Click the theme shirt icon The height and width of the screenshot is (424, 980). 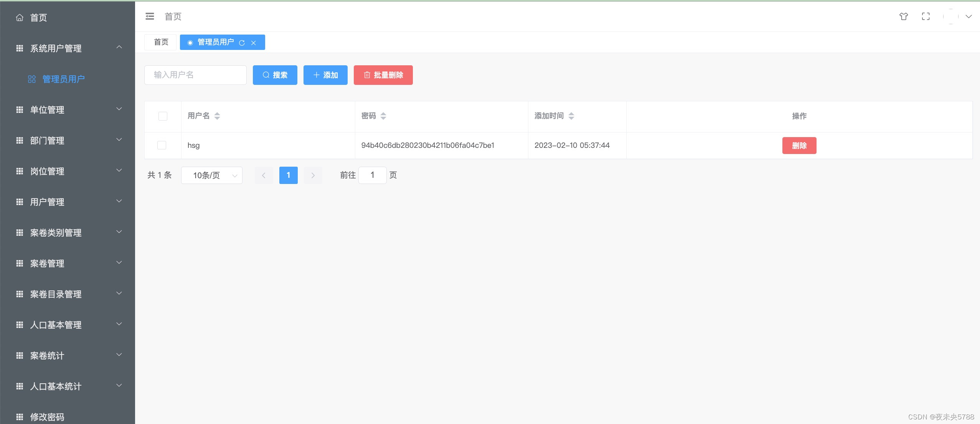[904, 17]
